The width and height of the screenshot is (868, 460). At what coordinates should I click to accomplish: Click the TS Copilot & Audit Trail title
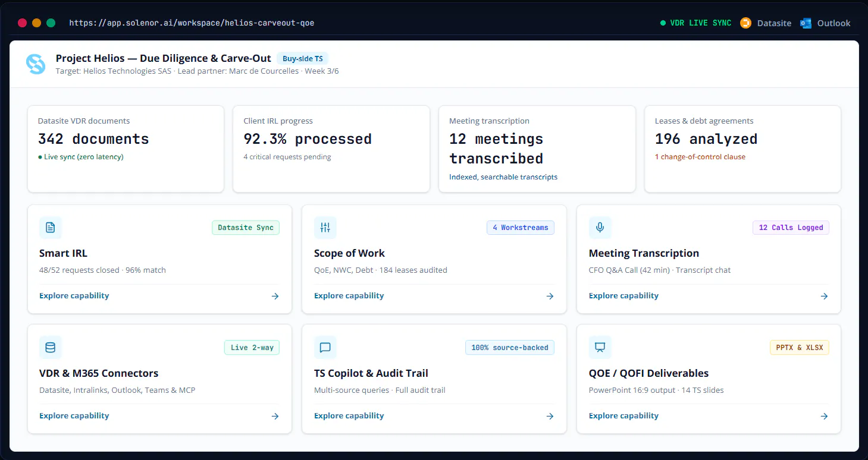click(371, 373)
